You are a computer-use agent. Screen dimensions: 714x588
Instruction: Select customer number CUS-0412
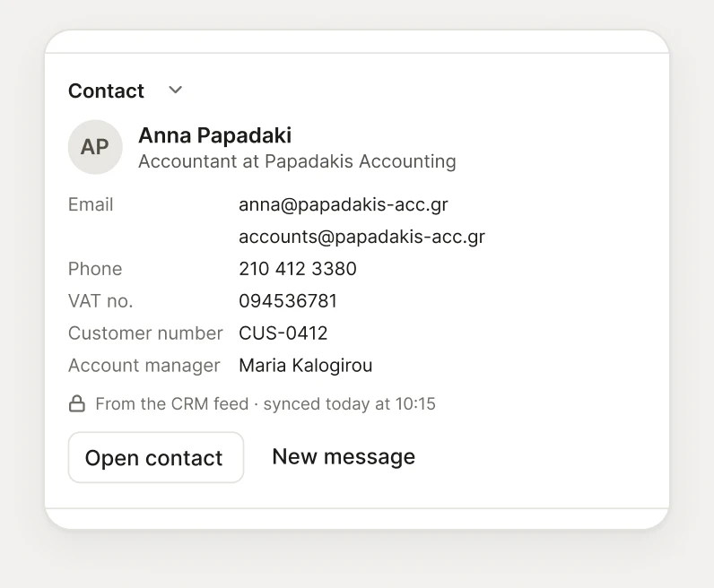click(x=283, y=333)
